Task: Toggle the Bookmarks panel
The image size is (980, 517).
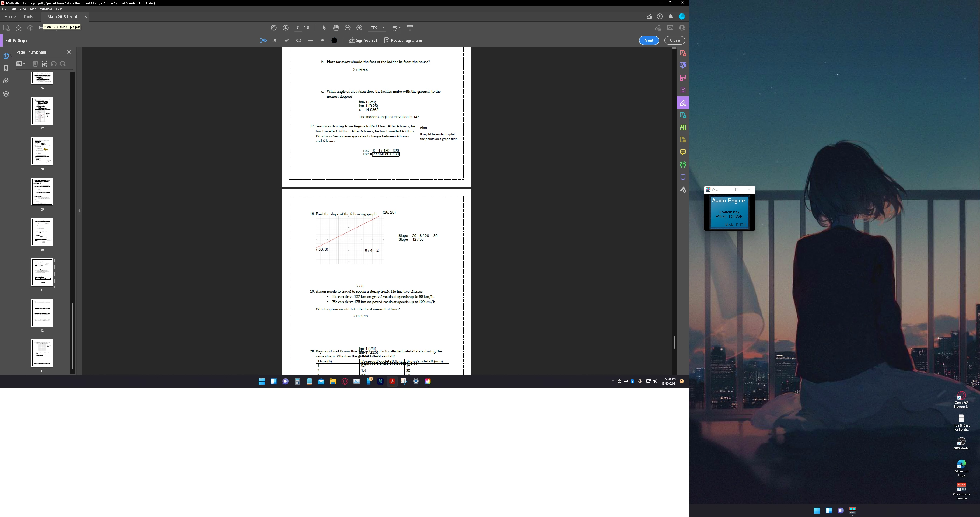Action: pyautogui.click(x=6, y=68)
